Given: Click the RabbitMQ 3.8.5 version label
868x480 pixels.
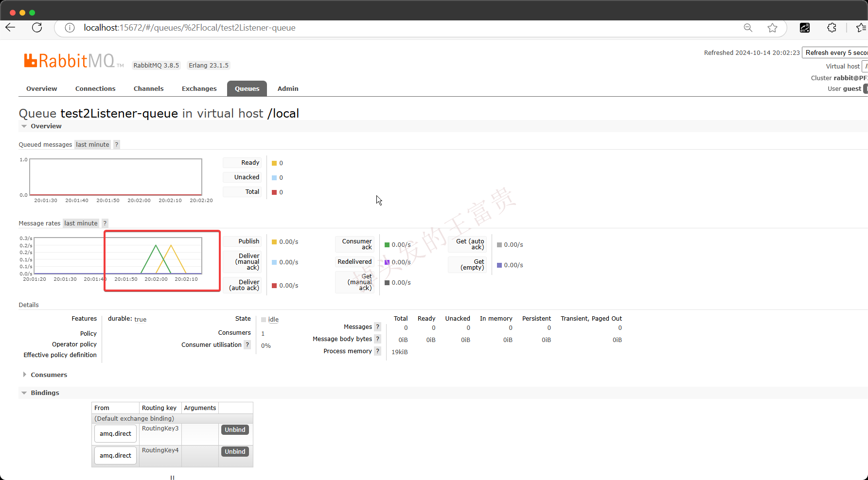Looking at the screenshot, I should pyautogui.click(x=156, y=65).
